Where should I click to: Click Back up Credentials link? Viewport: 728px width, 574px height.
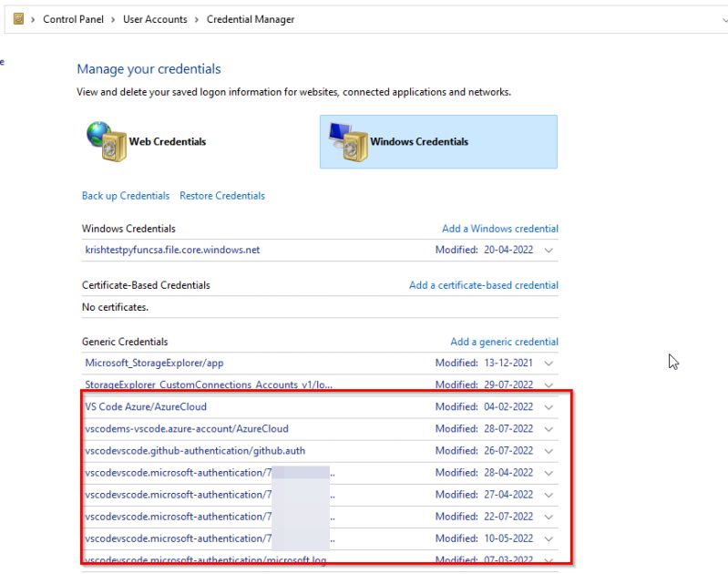(126, 196)
